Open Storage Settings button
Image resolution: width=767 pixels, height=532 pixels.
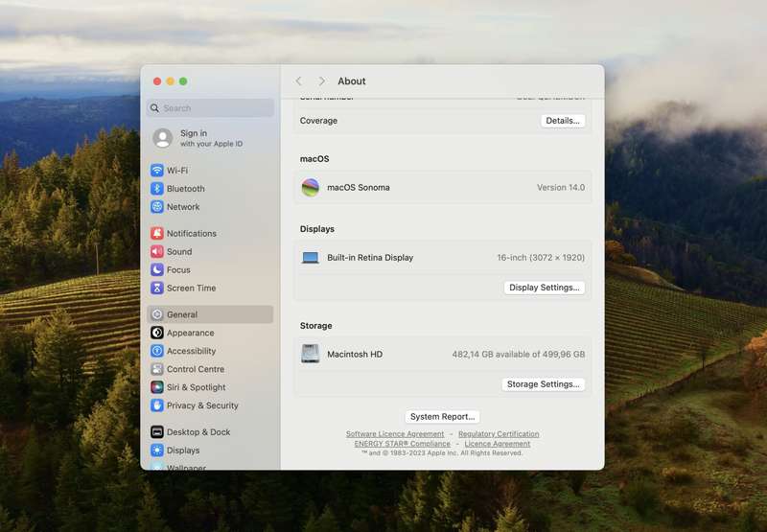pos(543,383)
